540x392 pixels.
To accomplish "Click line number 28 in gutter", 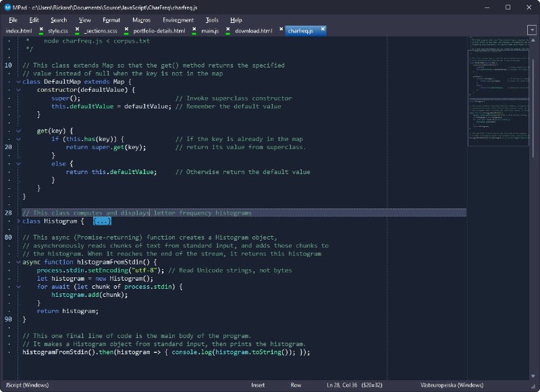I will [8, 213].
